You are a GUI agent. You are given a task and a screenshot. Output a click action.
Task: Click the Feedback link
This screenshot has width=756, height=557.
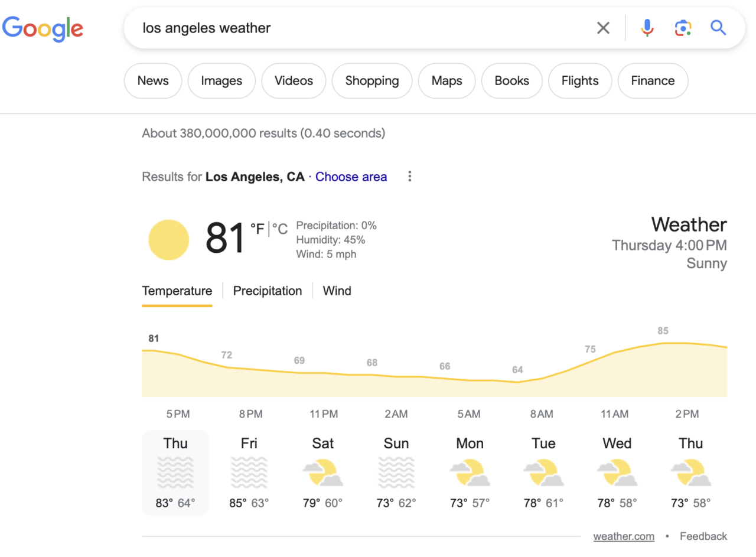coord(703,536)
